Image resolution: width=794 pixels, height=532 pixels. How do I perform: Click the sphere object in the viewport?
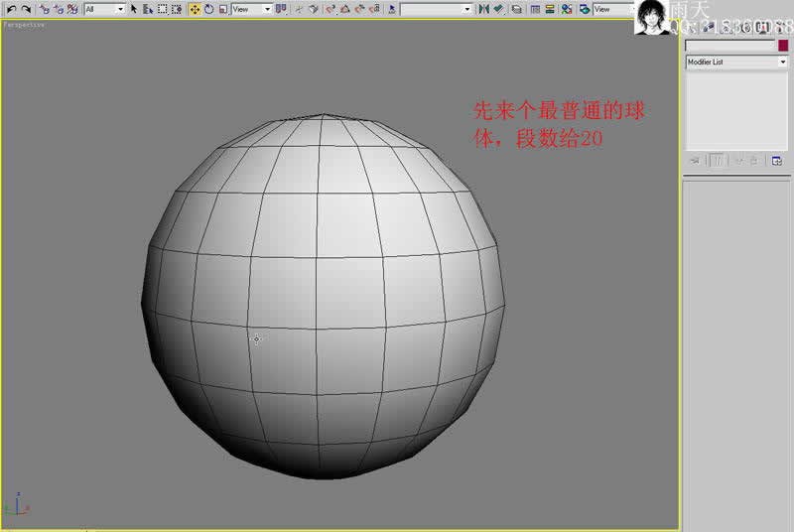[x=323, y=296]
